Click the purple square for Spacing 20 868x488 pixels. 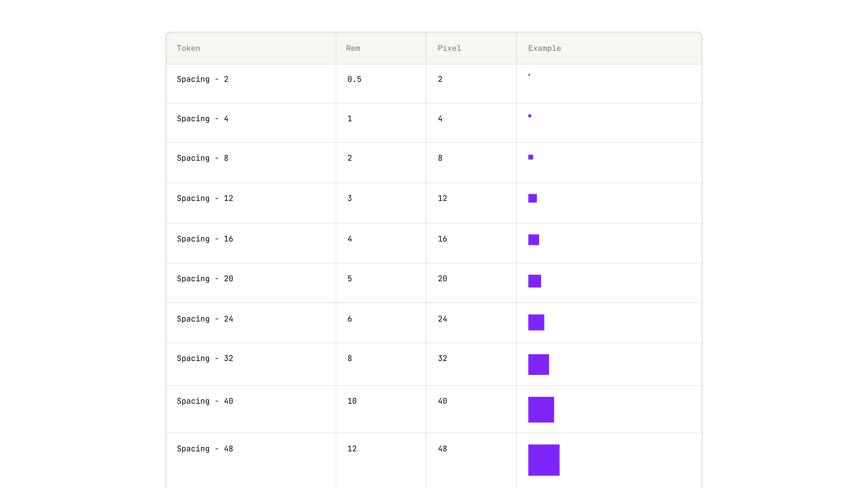point(534,281)
